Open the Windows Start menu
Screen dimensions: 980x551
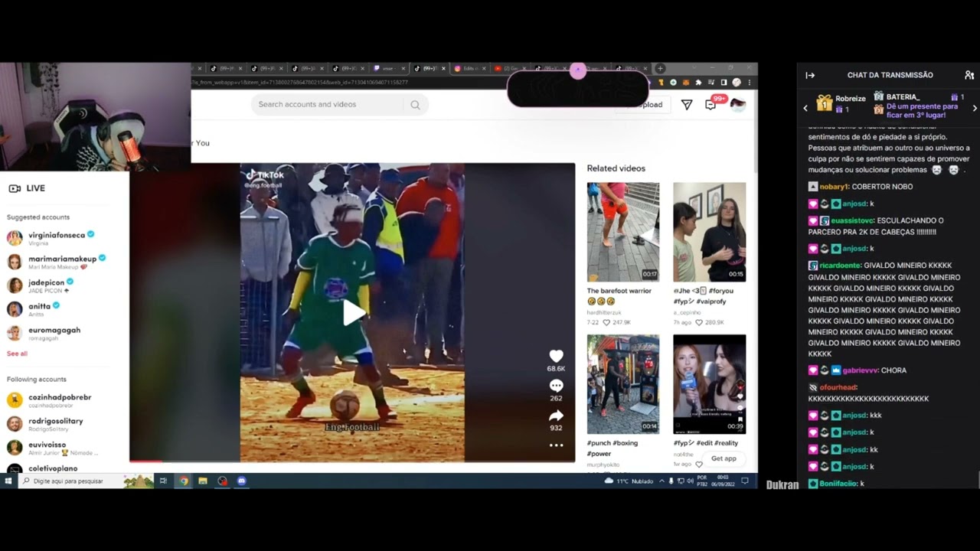(x=8, y=481)
